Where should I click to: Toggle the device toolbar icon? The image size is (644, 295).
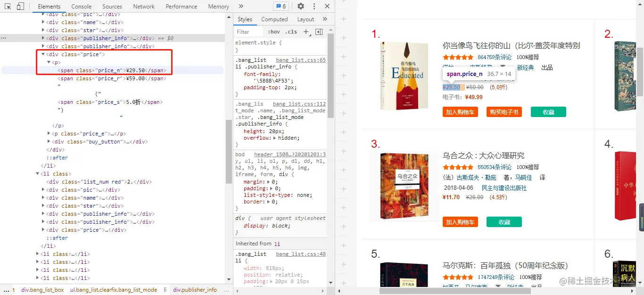pos(20,6)
